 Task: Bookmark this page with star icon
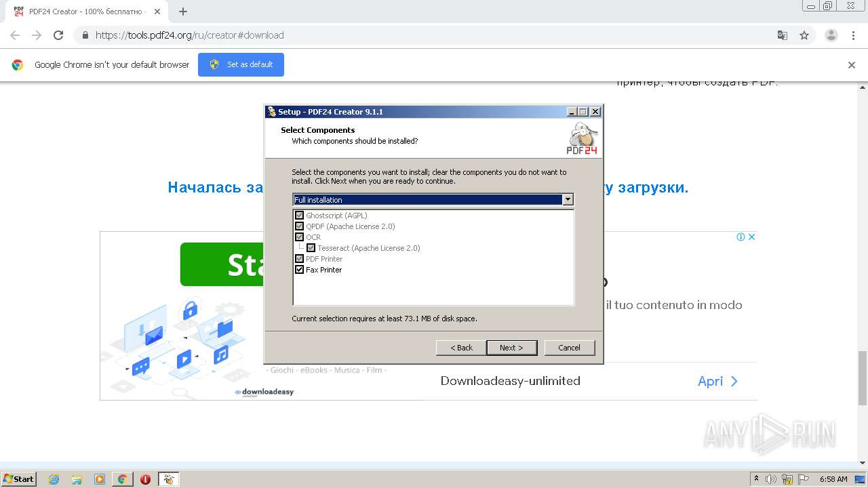tap(804, 35)
